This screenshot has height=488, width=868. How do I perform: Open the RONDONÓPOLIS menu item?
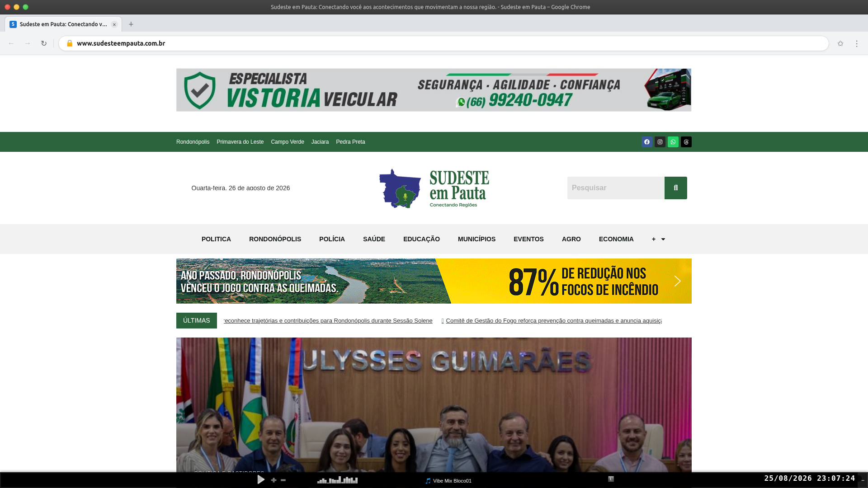click(x=275, y=239)
